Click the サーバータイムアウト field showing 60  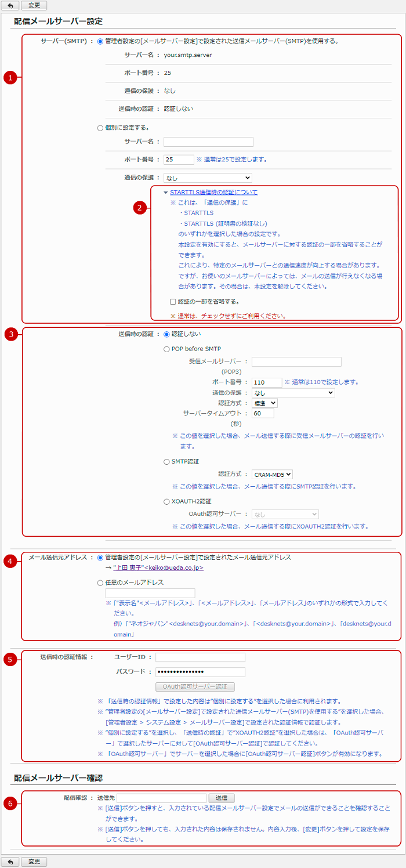263,414
